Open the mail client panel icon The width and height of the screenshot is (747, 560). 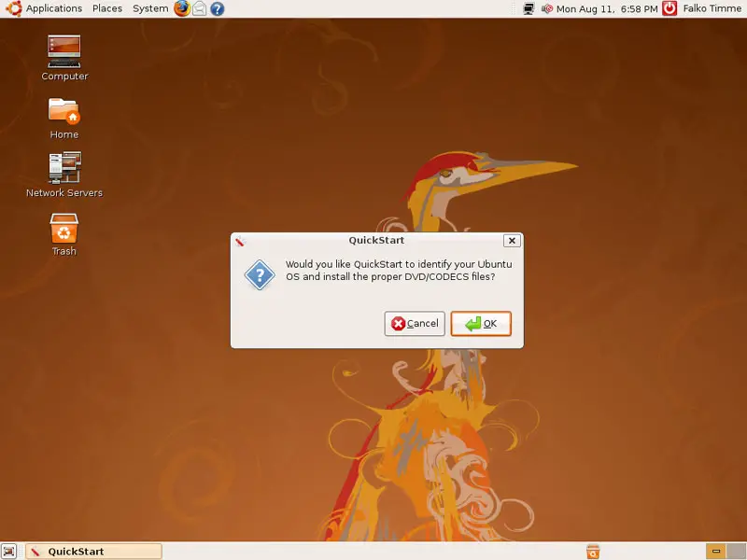pos(200,8)
